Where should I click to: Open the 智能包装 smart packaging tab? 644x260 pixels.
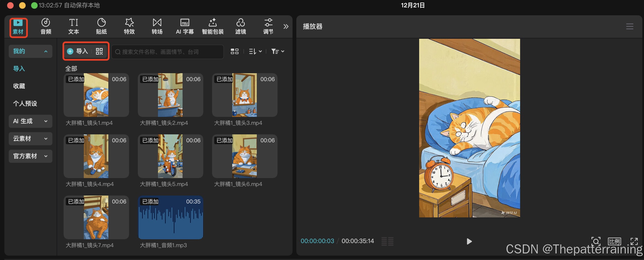[213, 26]
